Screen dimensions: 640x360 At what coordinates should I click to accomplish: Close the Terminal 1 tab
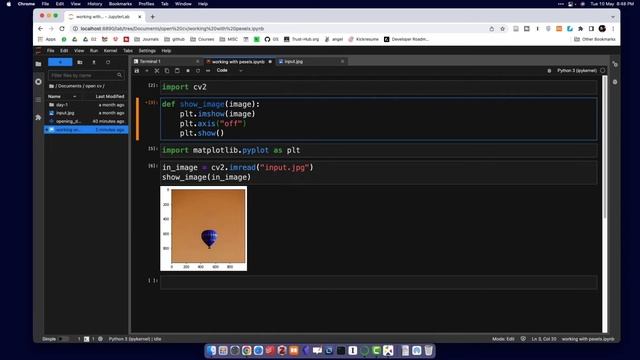[198, 61]
